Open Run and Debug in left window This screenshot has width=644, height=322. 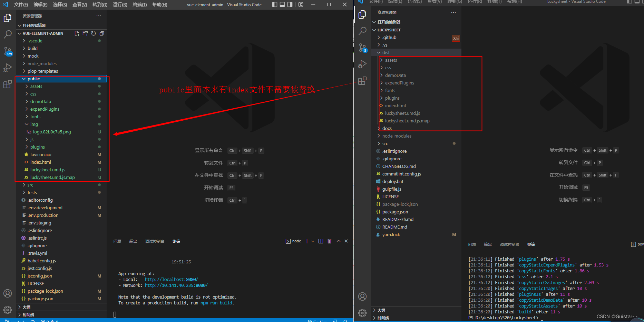(x=8, y=68)
